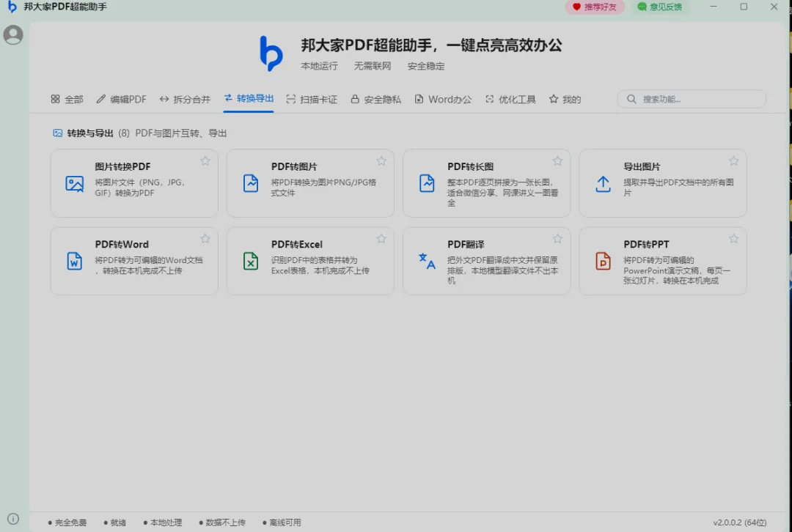The height and width of the screenshot is (532, 792).
Task: Favorite PDF转Word with its star
Action: 205,239
